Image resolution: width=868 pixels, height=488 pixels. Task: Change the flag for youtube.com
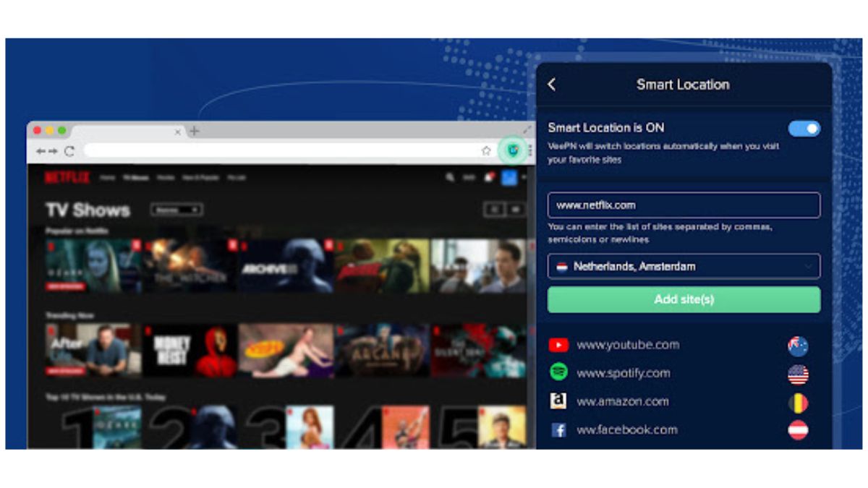(x=798, y=346)
